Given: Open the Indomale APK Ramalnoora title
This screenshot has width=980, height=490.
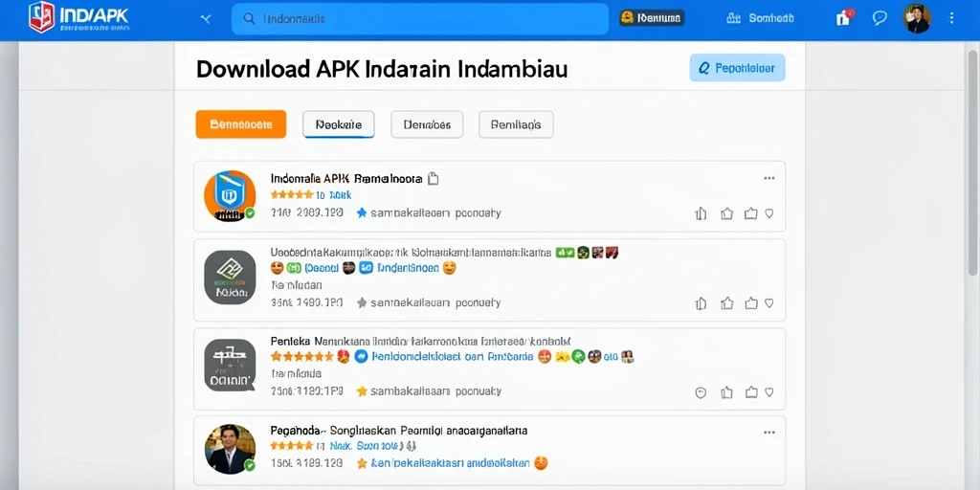Looking at the screenshot, I should [x=346, y=179].
